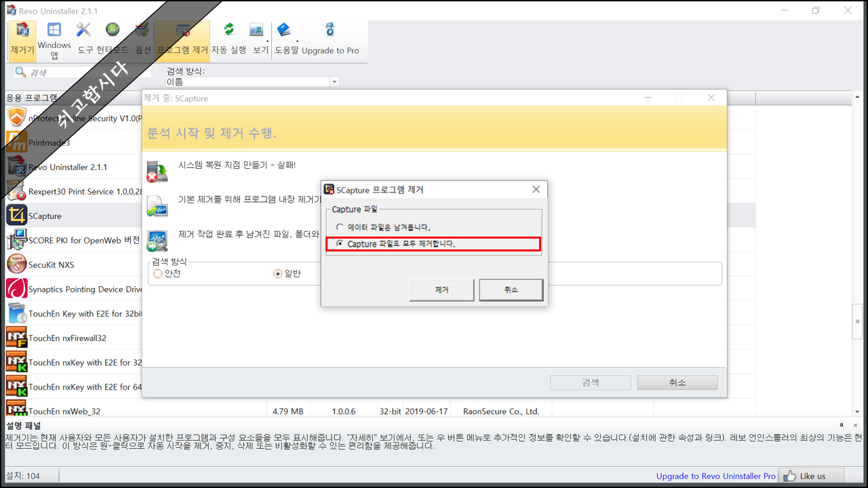This screenshot has width=868, height=488.
Task: Click the 설명 패널 pin icon
Action: (842, 424)
